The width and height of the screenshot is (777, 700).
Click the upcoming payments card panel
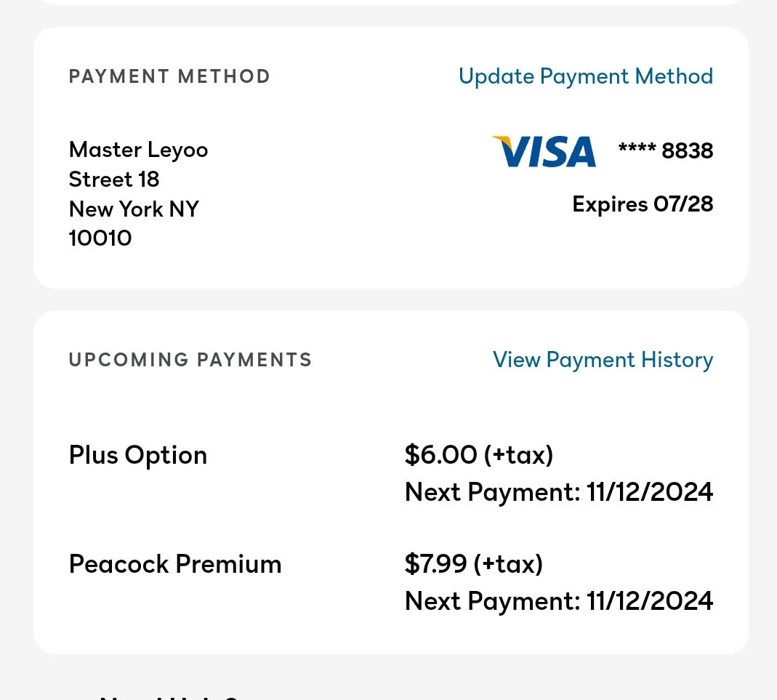click(x=391, y=482)
